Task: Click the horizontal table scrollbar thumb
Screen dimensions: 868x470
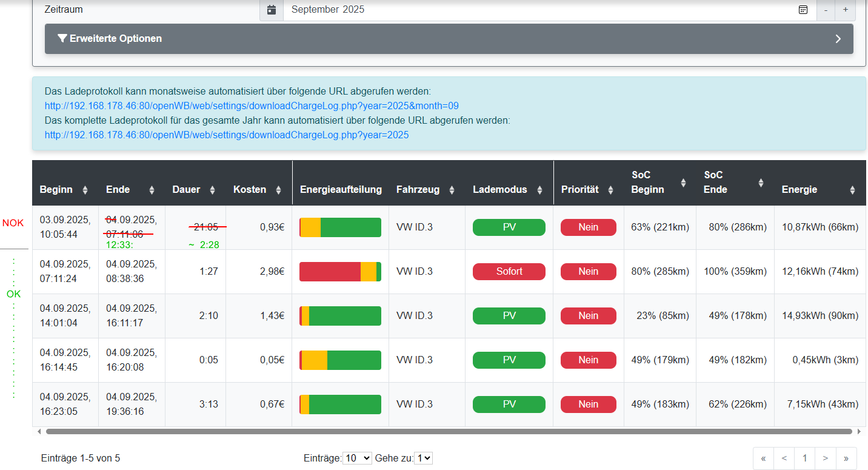Action: (449, 431)
